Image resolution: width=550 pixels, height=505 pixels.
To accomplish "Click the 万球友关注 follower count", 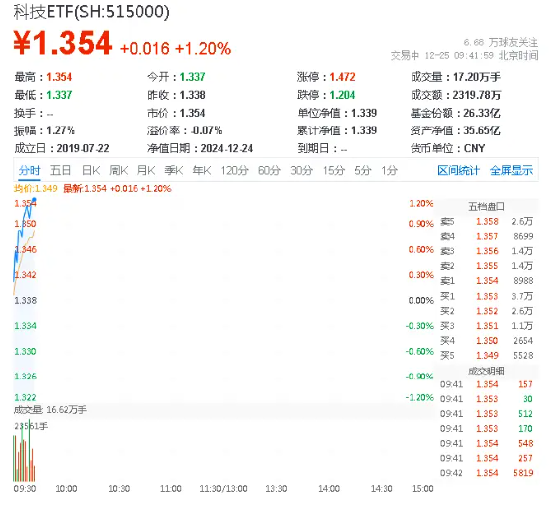I will (x=501, y=43).
